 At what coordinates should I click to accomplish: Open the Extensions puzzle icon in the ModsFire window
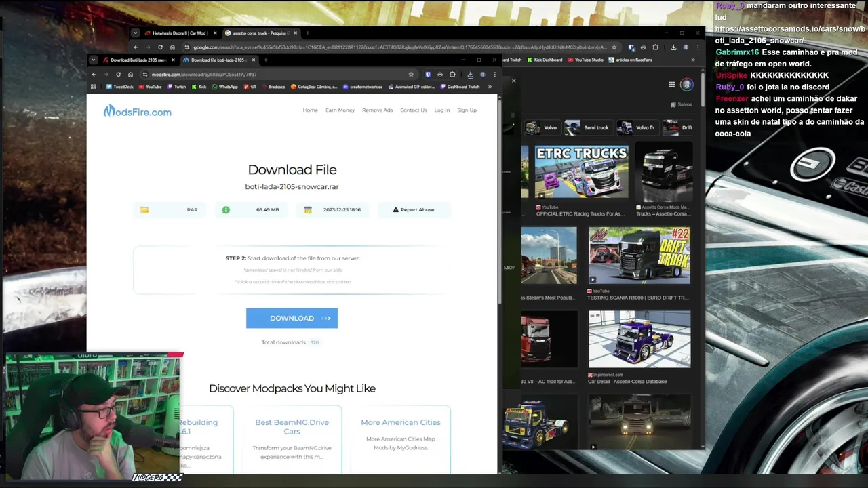452,74
